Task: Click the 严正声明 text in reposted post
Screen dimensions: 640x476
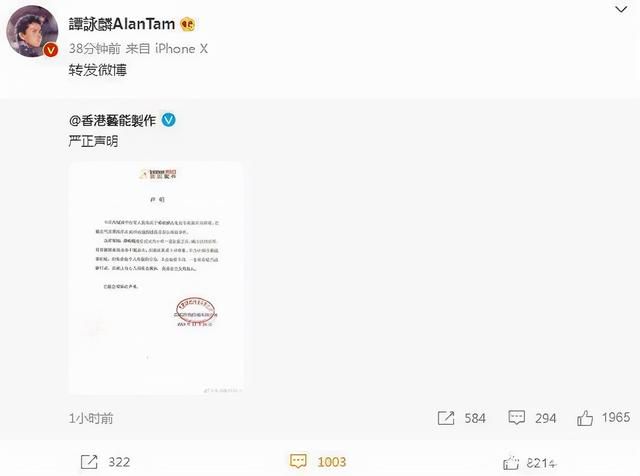Action: click(93, 141)
